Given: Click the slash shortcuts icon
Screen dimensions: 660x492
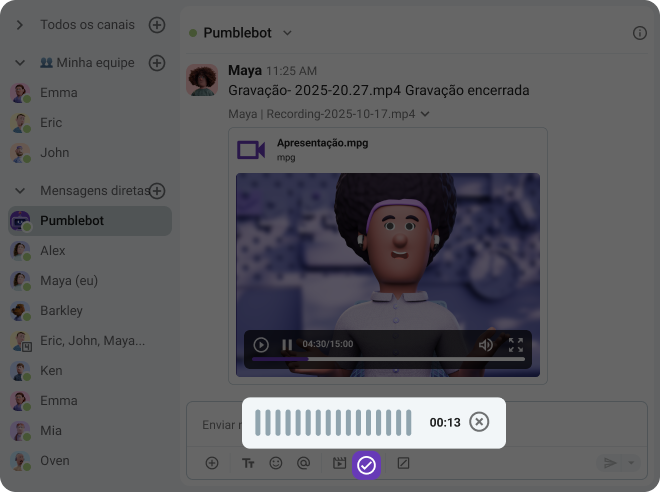Looking at the screenshot, I should (x=403, y=463).
